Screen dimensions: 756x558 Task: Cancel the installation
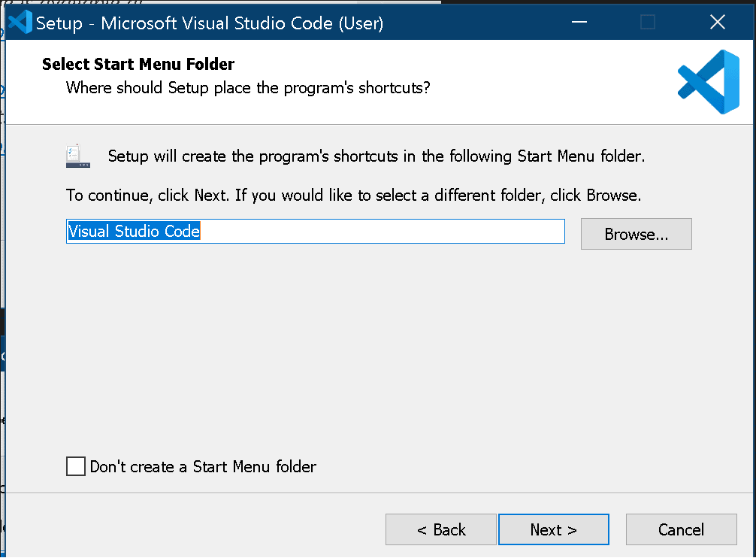click(x=681, y=529)
